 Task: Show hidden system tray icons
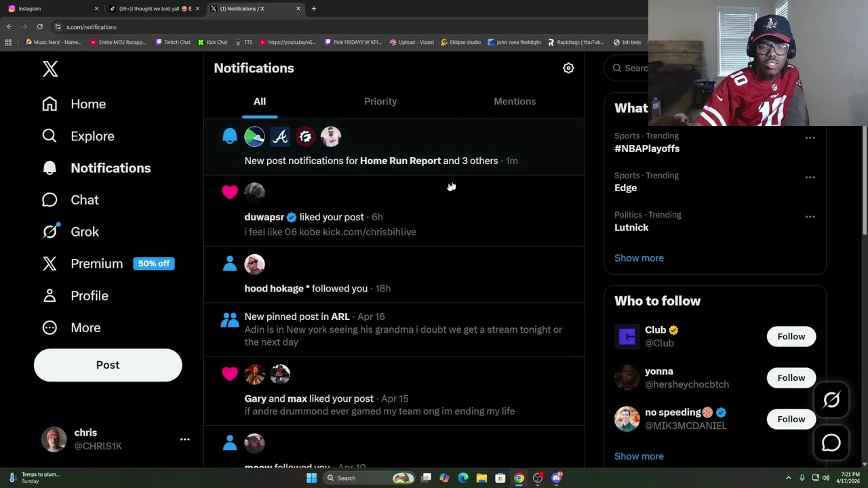(788, 478)
